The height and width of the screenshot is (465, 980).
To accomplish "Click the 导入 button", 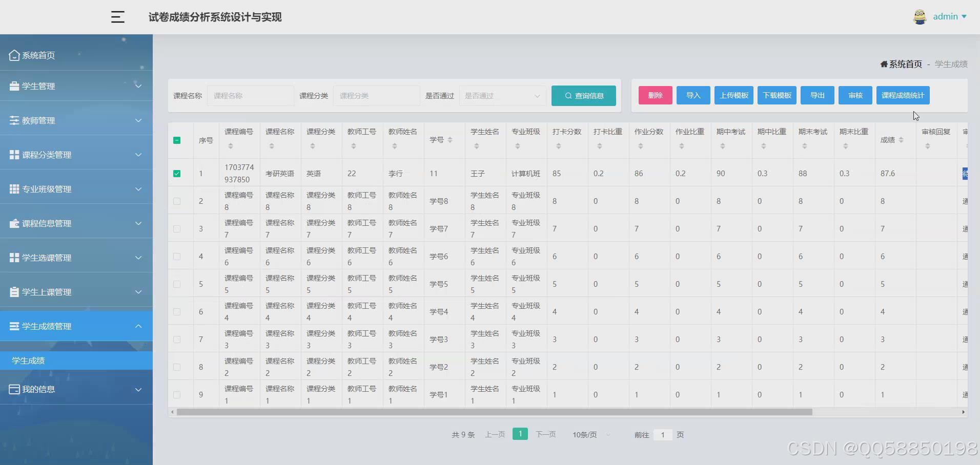I will pyautogui.click(x=693, y=95).
